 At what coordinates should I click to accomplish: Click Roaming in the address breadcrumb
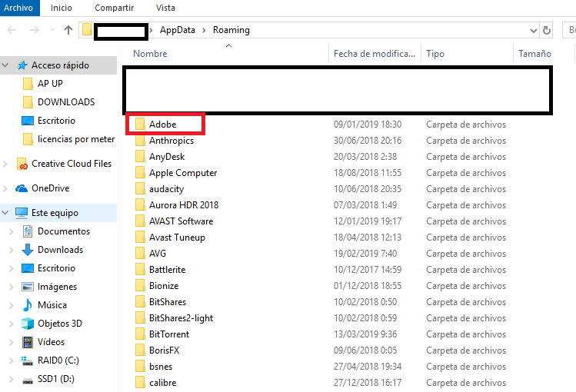point(231,30)
